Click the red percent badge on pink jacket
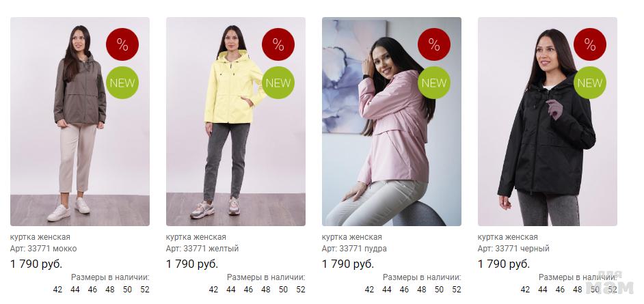Image resolution: width=644 pixels, height=304 pixels. point(434,44)
